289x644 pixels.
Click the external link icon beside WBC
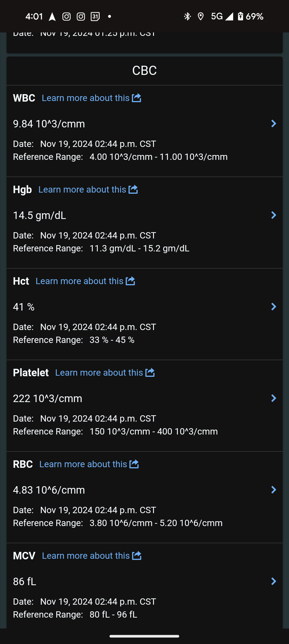(x=136, y=98)
